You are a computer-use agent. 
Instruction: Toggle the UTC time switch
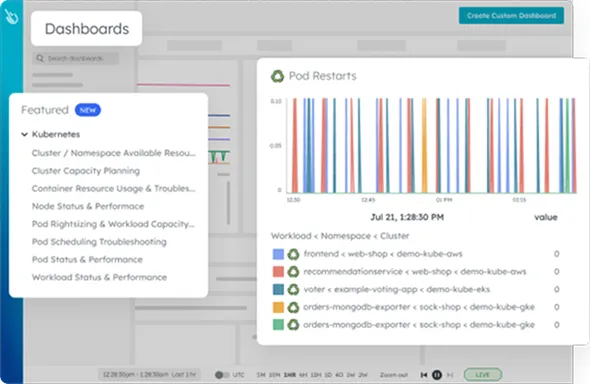click(221, 375)
